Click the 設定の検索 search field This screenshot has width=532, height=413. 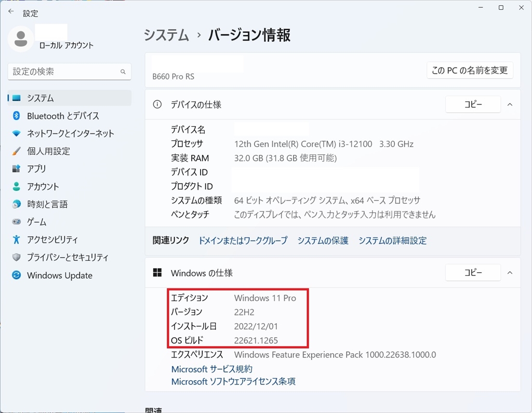coord(70,72)
